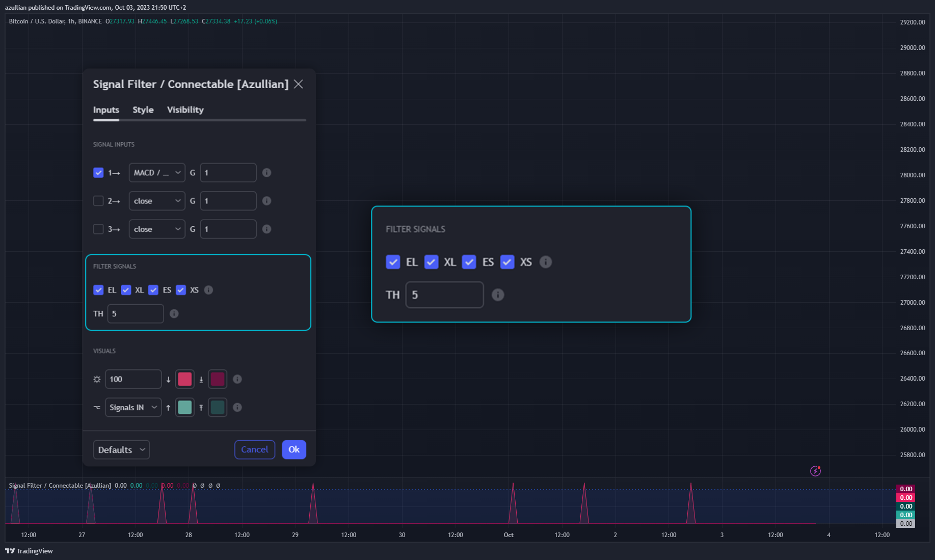Select the Inputs tab

tap(106, 110)
